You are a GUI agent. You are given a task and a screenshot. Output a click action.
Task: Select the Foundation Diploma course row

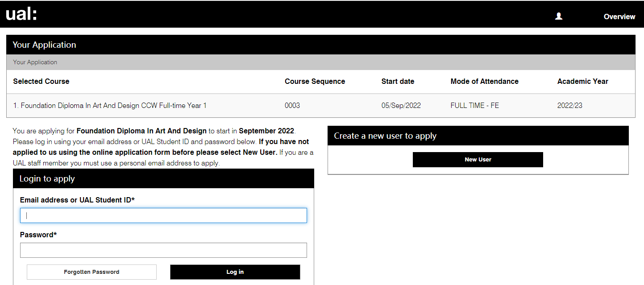point(110,106)
